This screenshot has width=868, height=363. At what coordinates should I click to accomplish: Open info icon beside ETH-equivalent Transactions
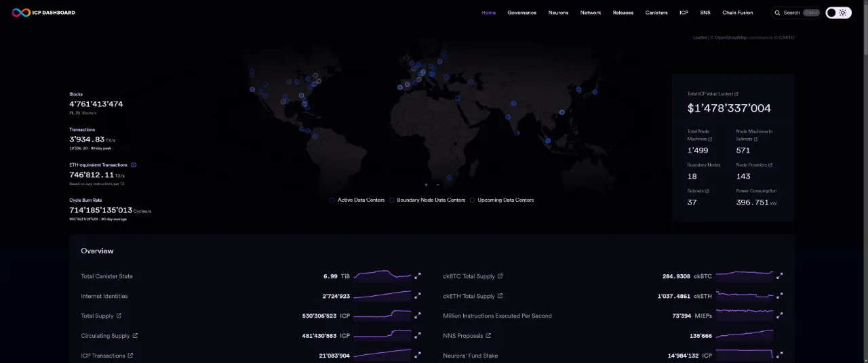tap(134, 165)
